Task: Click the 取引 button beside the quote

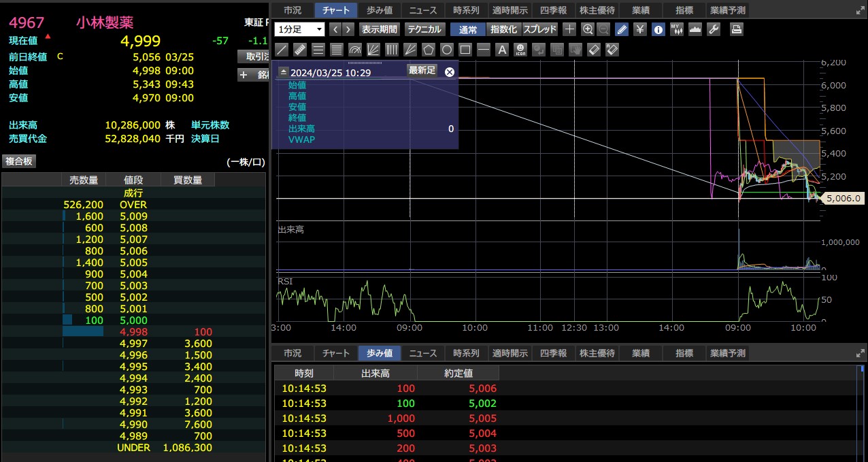Action: (x=253, y=56)
